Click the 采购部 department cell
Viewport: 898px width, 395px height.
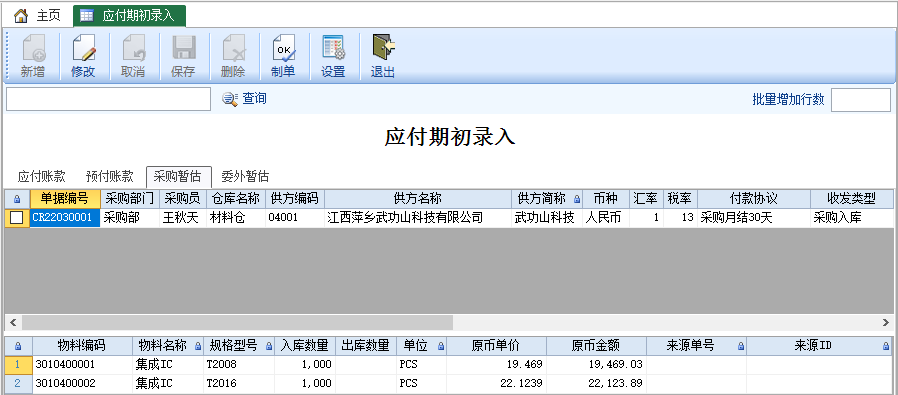[x=130, y=218]
